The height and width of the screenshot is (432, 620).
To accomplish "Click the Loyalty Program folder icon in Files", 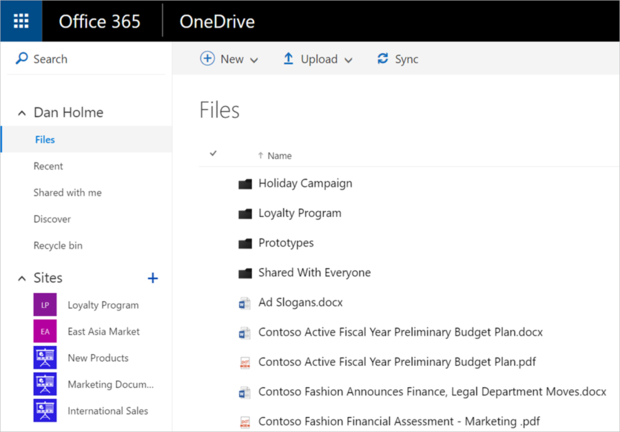I will pyautogui.click(x=245, y=214).
